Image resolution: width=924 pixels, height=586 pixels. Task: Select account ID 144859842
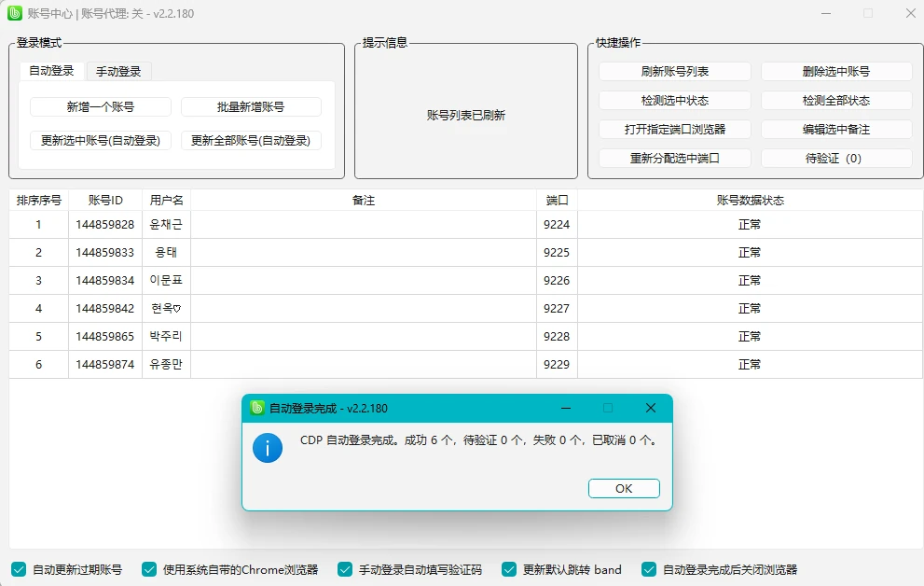pos(104,308)
